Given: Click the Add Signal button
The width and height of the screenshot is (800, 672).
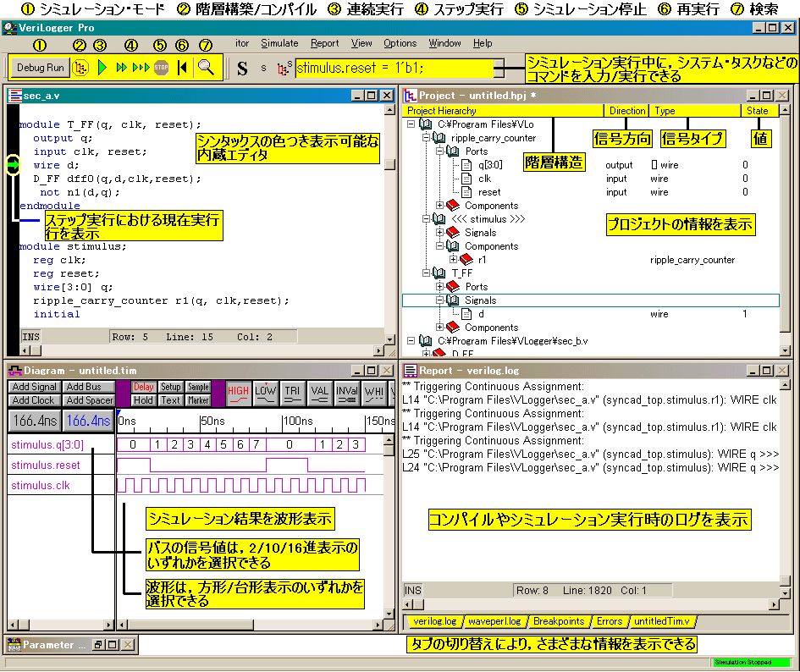Looking at the screenshot, I should 34,387.
